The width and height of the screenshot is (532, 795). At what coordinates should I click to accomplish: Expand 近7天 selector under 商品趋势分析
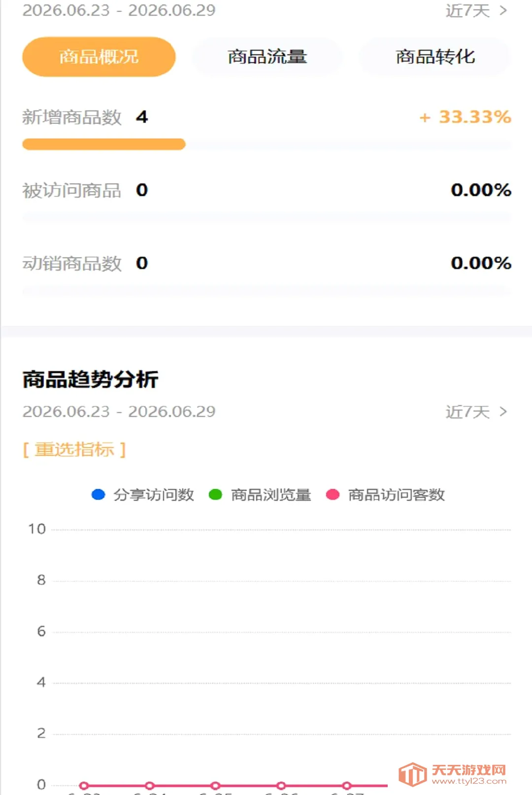pos(476,412)
